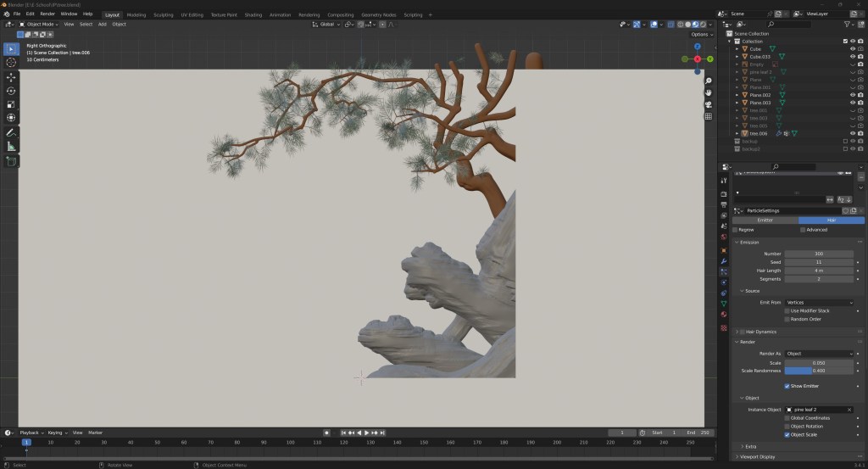This screenshot has height=469, width=868.
Task: Pick the Measure tool
Action: coord(11,147)
